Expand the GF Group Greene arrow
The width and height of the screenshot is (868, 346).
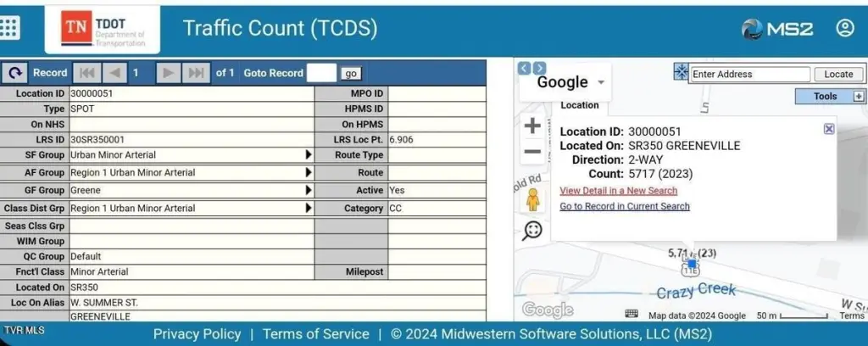tap(309, 191)
